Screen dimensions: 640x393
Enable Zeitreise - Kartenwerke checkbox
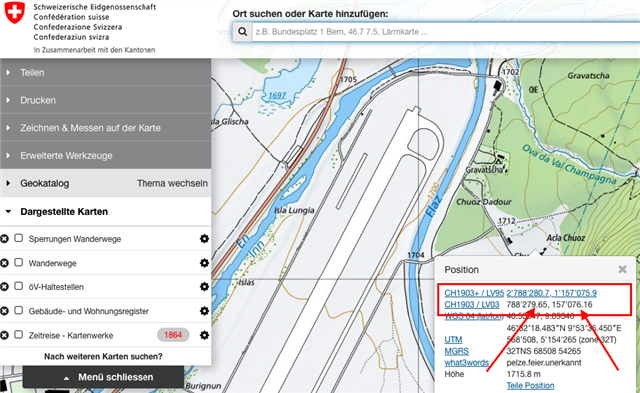pos(18,335)
